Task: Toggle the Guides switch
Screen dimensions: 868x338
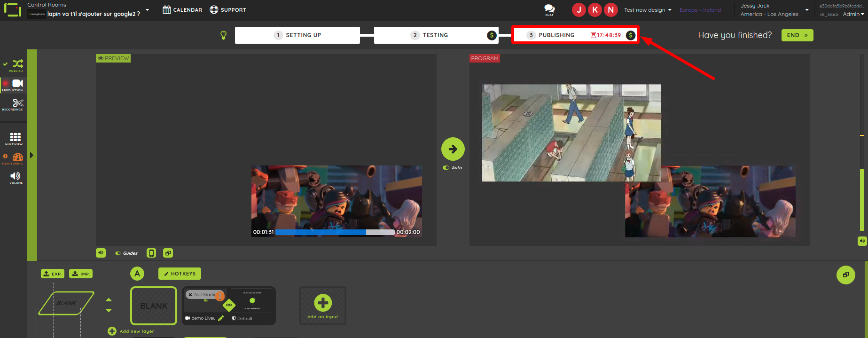Action: (x=118, y=253)
